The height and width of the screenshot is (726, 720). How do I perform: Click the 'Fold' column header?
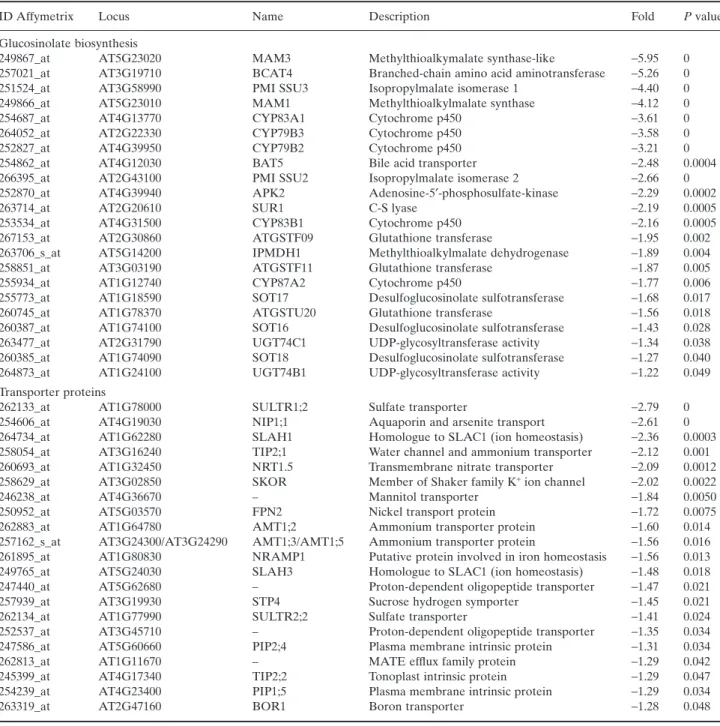click(x=643, y=17)
